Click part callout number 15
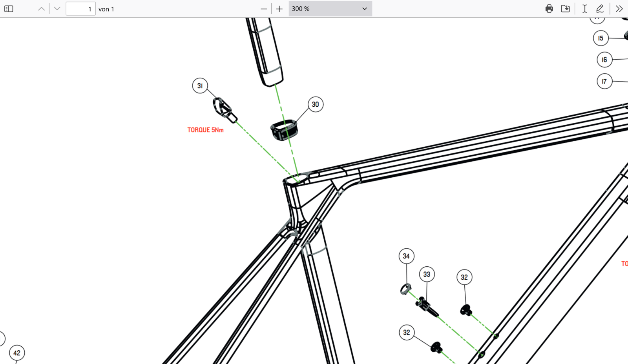This screenshot has width=628, height=364. (601, 38)
